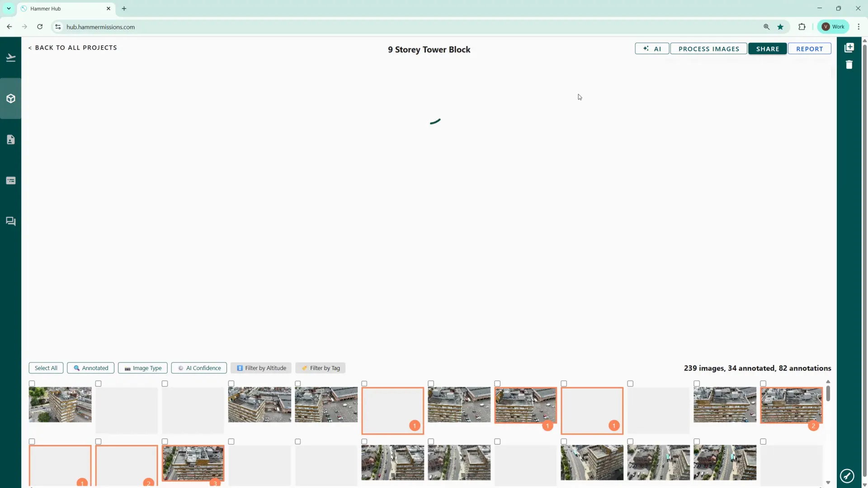
Task: Bookmark page with the star icon
Action: [x=780, y=27]
